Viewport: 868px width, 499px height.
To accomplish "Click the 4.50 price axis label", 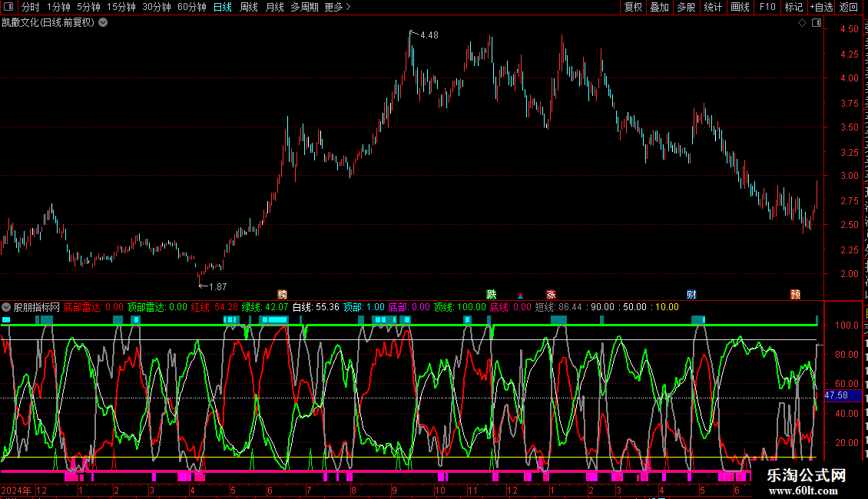I will 849,29.
